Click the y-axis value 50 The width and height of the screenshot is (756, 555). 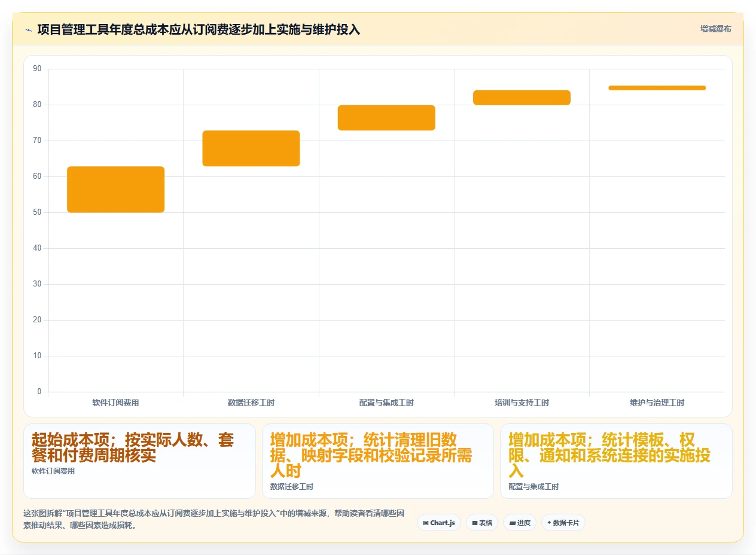coord(37,212)
